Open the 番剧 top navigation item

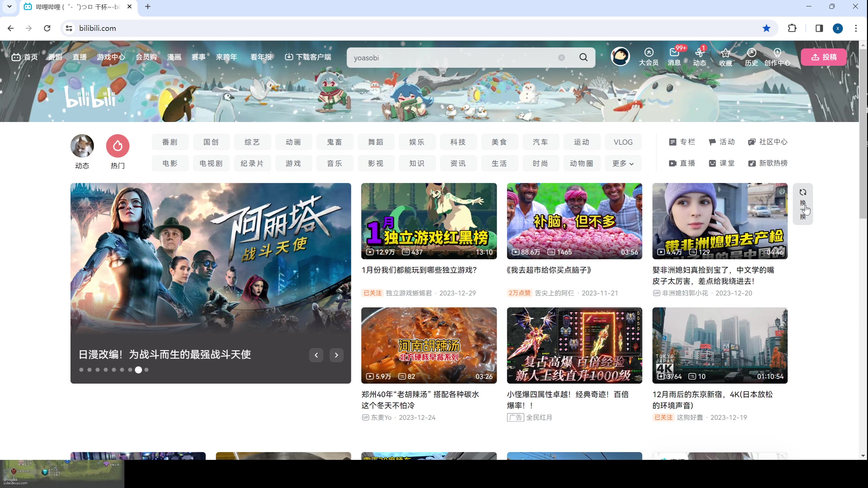[55, 57]
